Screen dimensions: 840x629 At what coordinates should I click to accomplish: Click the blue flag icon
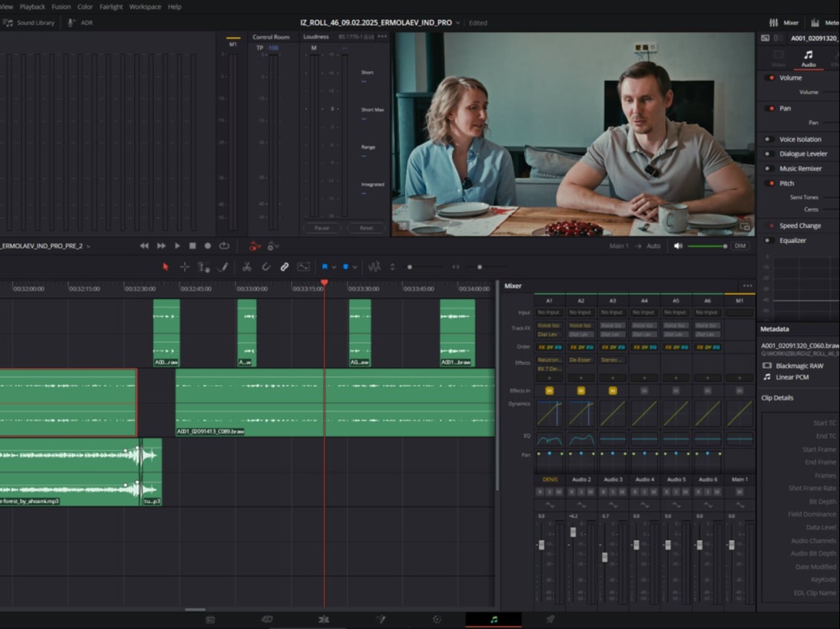pyautogui.click(x=324, y=267)
